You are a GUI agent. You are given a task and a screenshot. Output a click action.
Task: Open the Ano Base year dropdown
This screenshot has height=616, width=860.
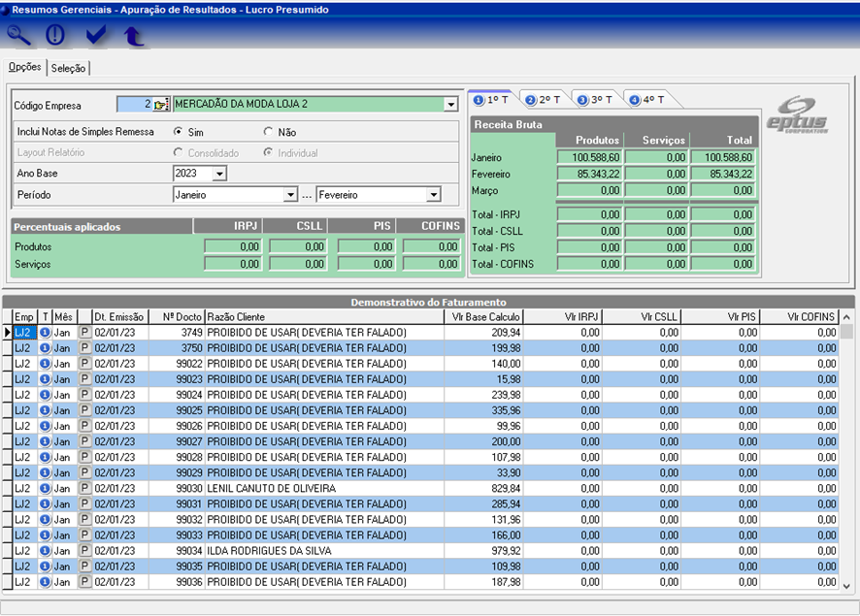(219, 174)
